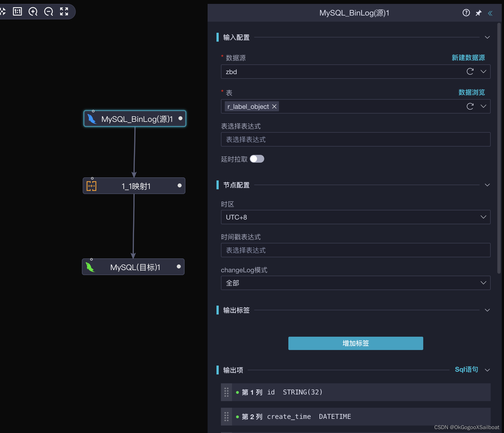
Task: Select the 1_1映射1 node
Action: (x=134, y=186)
